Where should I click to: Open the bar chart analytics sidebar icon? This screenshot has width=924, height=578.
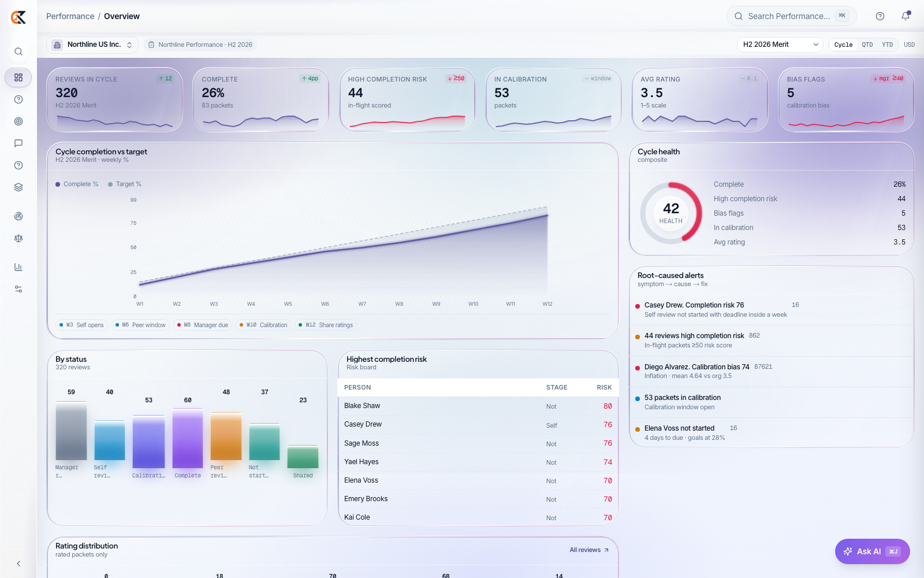[x=18, y=267]
